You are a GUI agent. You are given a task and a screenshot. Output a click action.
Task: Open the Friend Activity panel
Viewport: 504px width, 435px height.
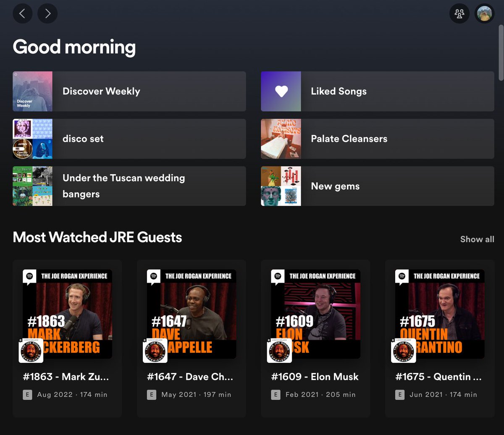click(x=459, y=13)
